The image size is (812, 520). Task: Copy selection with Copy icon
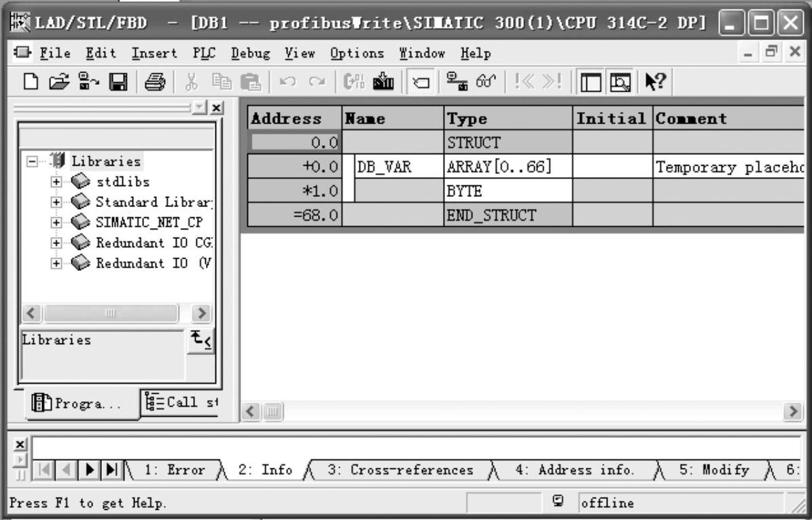coord(222,81)
